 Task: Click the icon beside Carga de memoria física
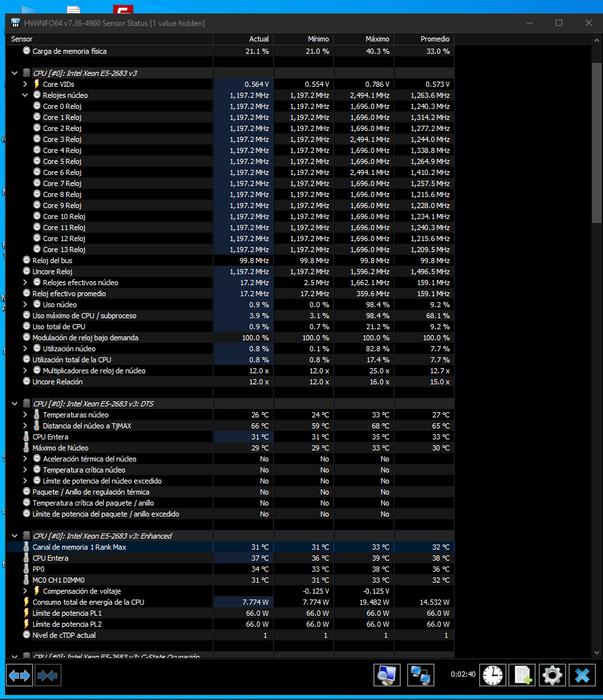[x=27, y=51]
